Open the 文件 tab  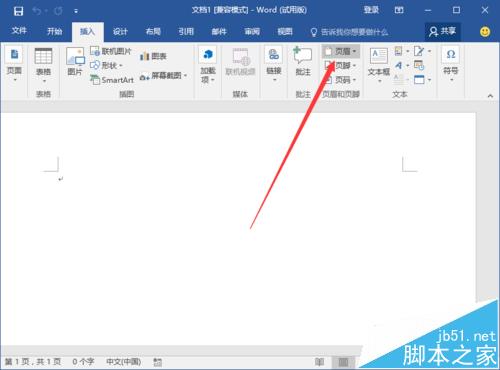(x=19, y=31)
